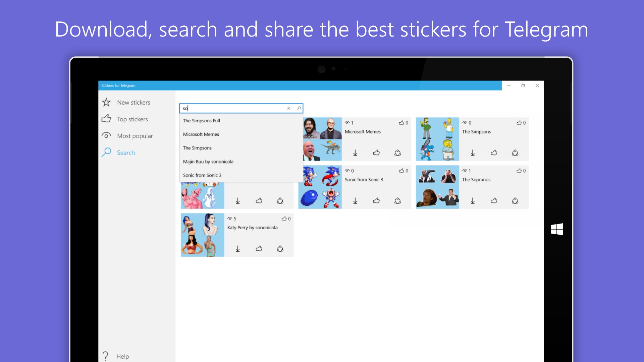Share The Sopranos sticker pack
The image size is (644, 362).
click(x=515, y=201)
